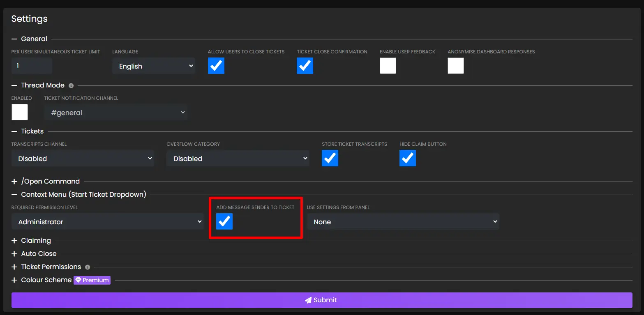The height and width of the screenshot is (315, 644).
Task: Uncheck Allow Users To Close Tickets
Action: coord(216,66)
